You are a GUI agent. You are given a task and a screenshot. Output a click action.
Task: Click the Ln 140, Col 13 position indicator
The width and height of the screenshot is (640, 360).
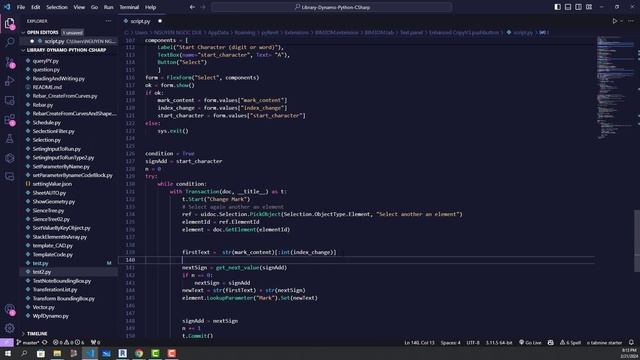click(x=419, y=342)
